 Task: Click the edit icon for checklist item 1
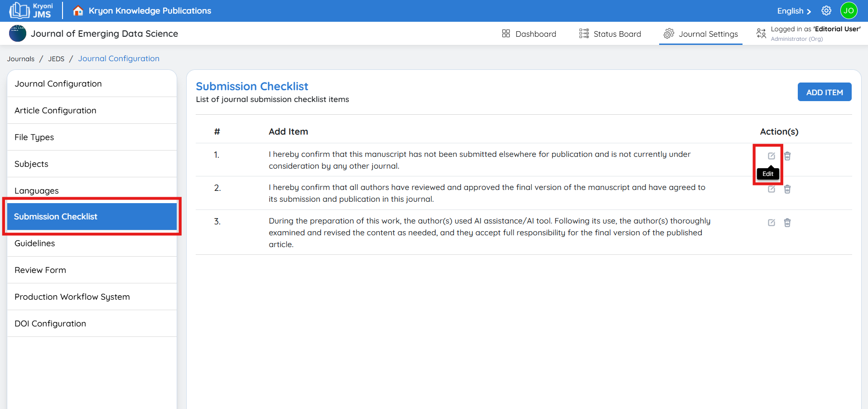coord(771,156)
